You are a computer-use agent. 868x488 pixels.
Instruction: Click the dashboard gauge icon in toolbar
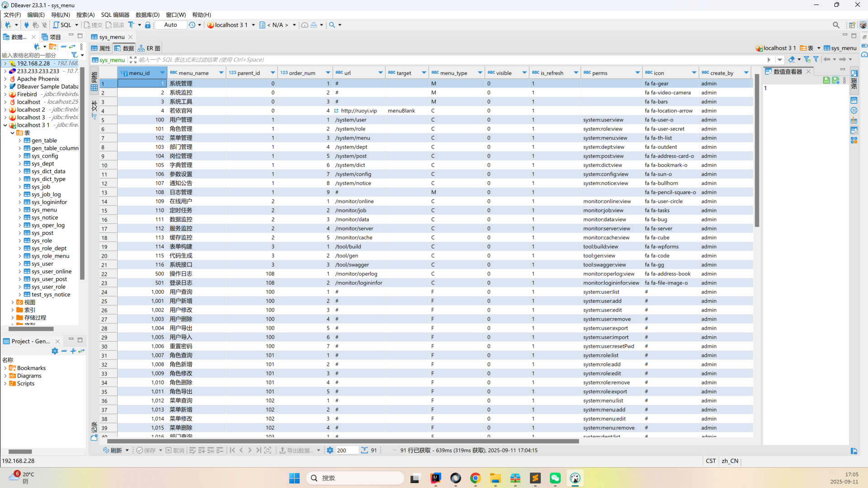pyautogui.click(x=305, y=25)
